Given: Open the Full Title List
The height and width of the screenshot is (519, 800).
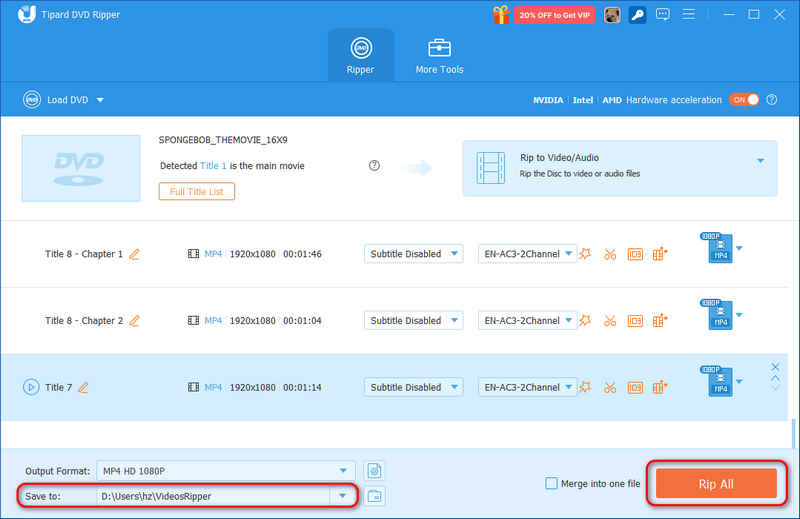Looking at the screenshot, I should pos(196,192).
